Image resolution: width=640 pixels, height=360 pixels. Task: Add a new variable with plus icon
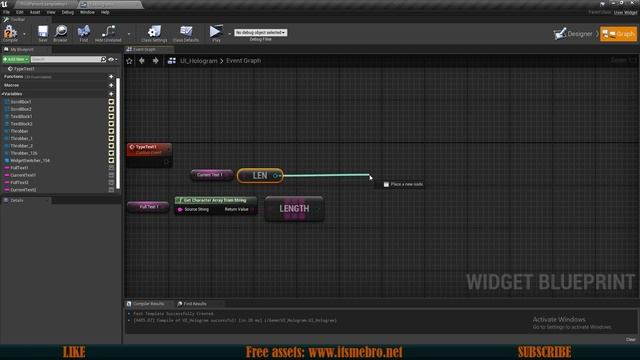click(111, 93)
